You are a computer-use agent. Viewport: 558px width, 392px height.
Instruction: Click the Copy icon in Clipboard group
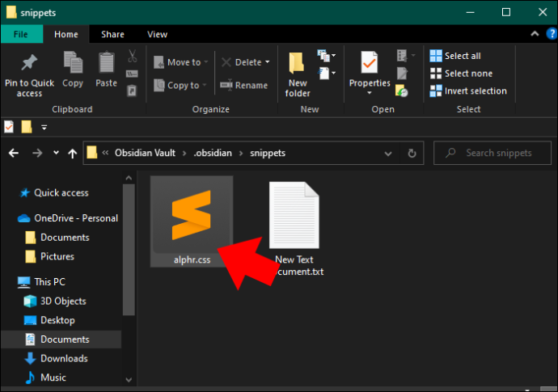[x=73, y=63]
